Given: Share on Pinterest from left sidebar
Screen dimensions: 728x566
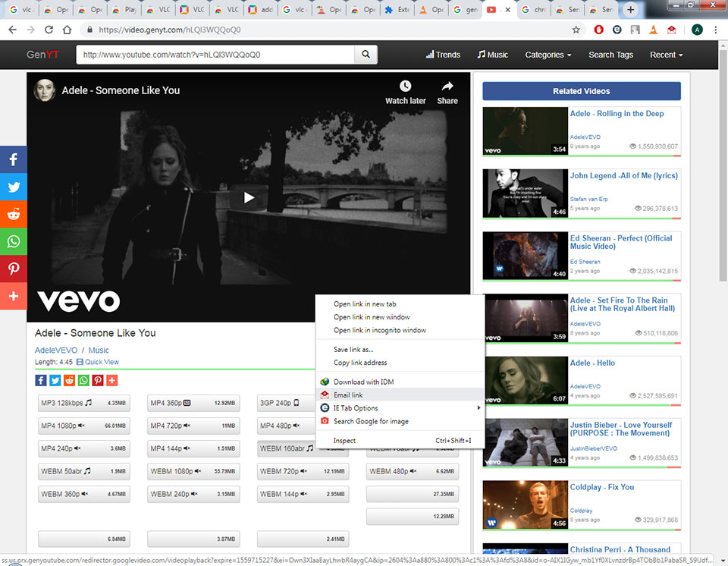Looking at the screenshot, I should coord(14,269).
